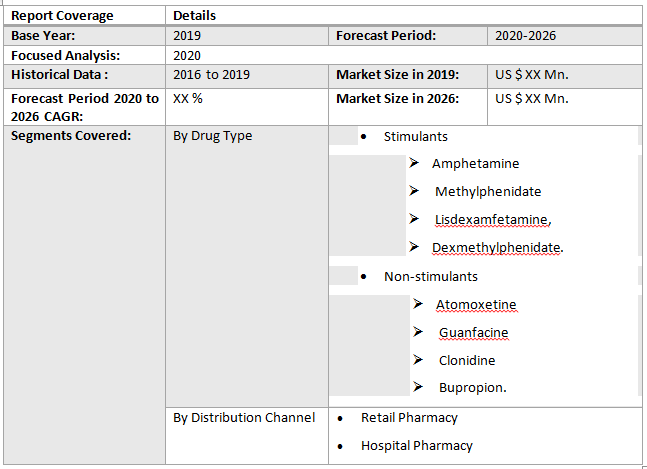Click the Report Coverage header cell
647x469 pixels.
(62, 15)
